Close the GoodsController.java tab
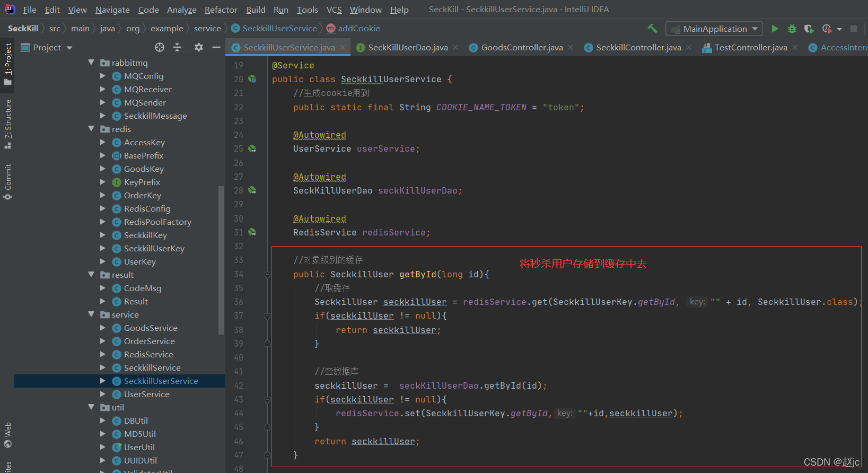Viewport: 868px width, 473px height. click(x=571, y=47)
